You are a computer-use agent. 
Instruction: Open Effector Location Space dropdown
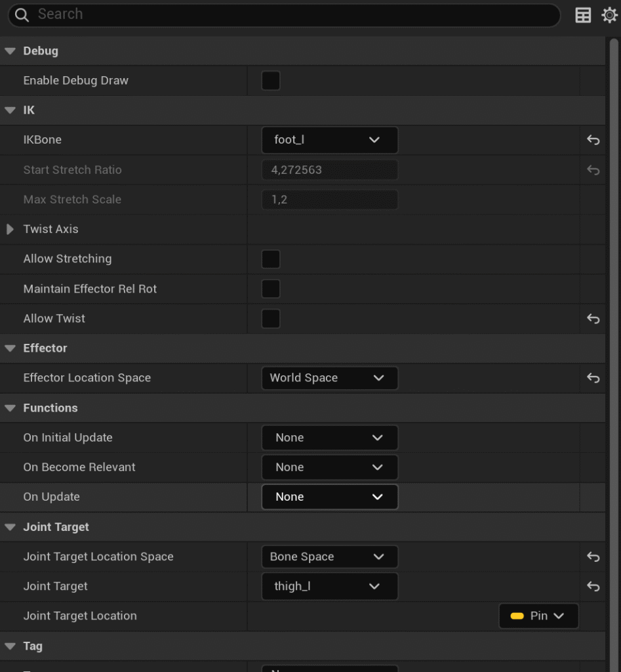click(329, 378)
